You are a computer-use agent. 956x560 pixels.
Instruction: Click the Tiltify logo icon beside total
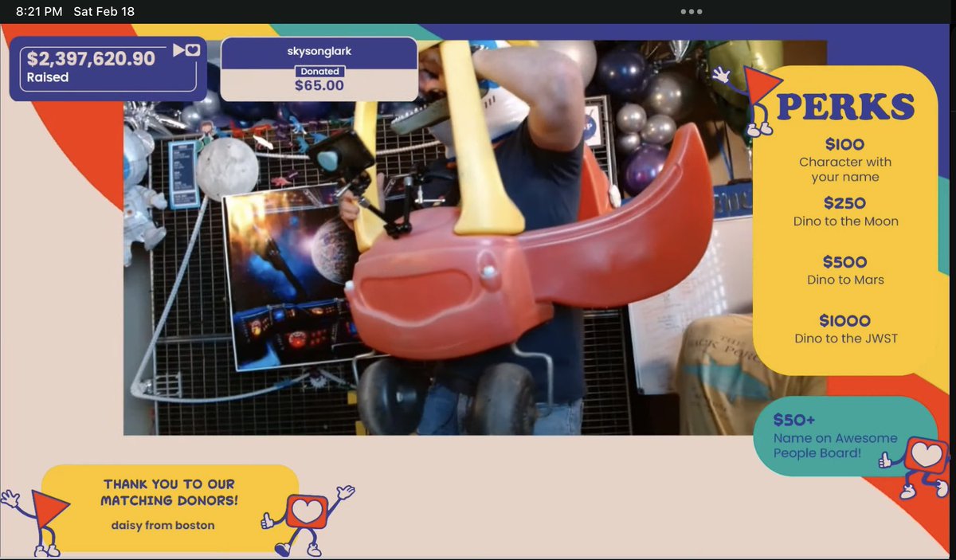[x=186, y=50]
